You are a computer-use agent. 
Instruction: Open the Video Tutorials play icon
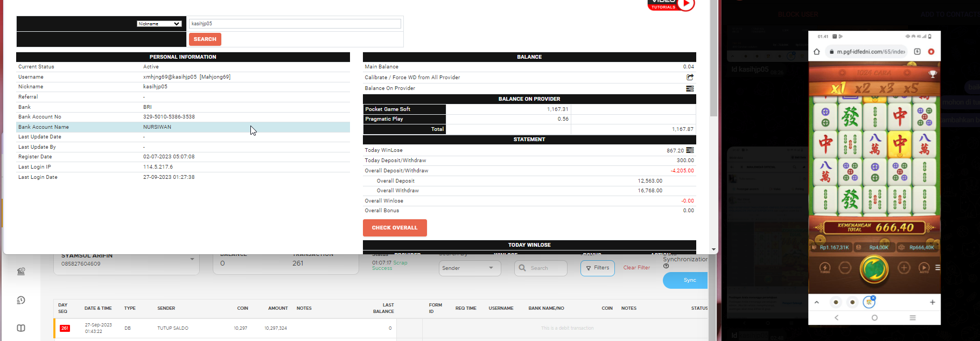(685, 4)
